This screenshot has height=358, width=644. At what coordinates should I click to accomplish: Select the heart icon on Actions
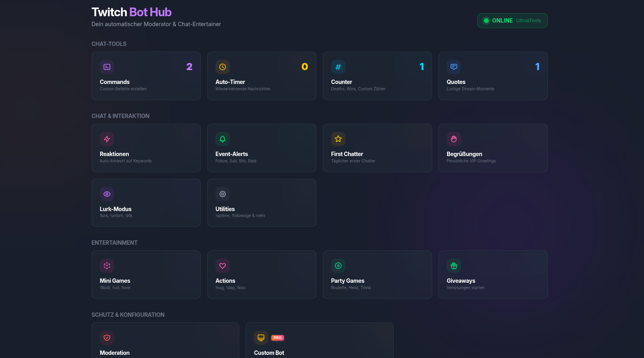pyautogui.click(x=223, y=266)
